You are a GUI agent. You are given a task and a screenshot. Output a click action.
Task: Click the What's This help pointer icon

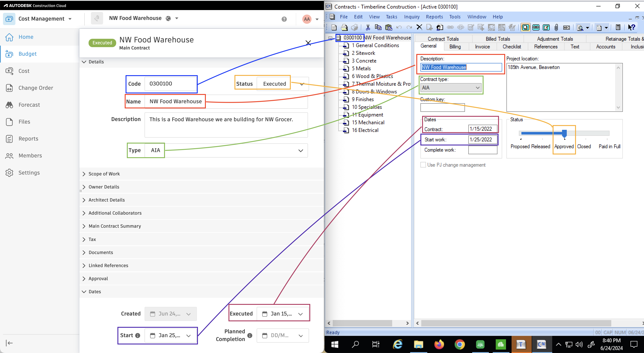632,27
